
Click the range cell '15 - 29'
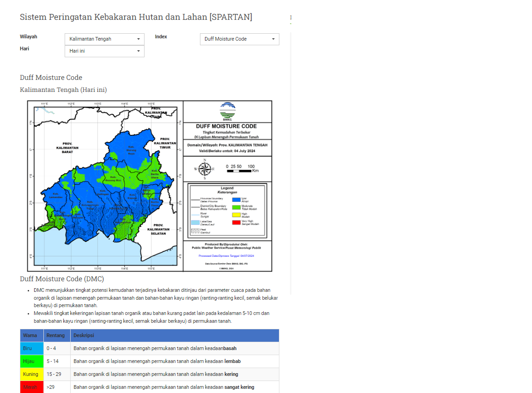57,374
